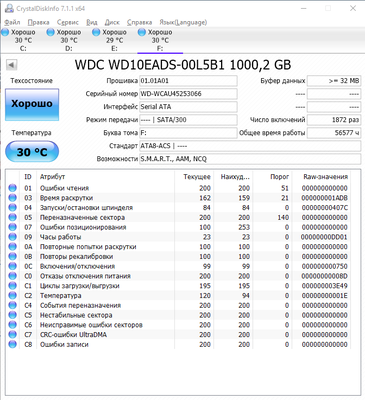Image resolution: width=365 pixels, height=400 pixels.
Task: Click raw value 000000003E49
Action: [325, 286]
